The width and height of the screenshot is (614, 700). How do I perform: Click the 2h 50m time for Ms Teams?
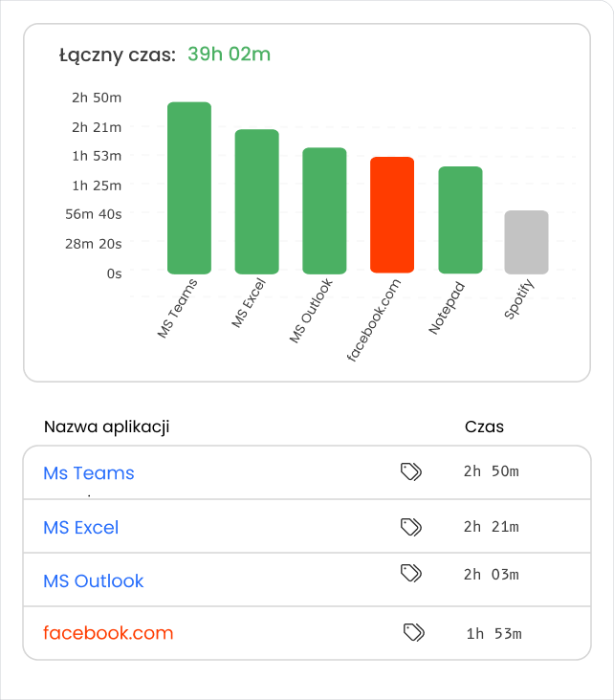coord(491,471)
